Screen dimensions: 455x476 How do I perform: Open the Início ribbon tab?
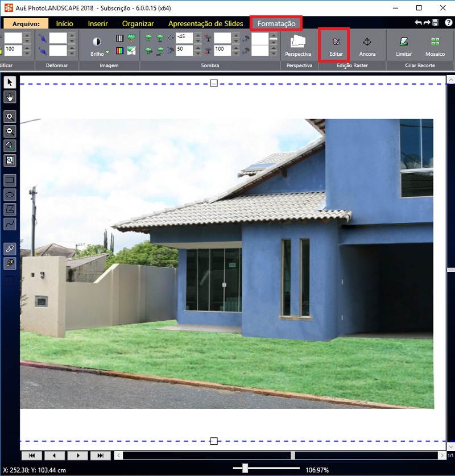(64, 23)
